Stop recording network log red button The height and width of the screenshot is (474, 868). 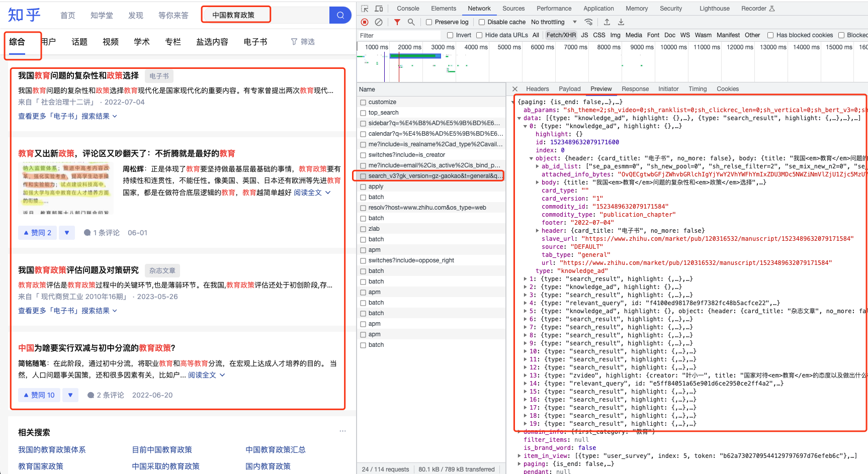[x=365, y=22]
